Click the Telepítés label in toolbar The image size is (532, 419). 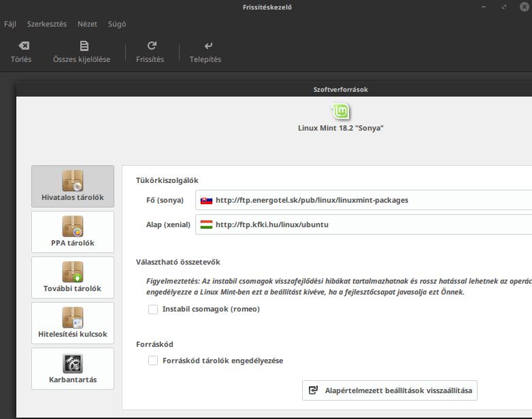205,59
